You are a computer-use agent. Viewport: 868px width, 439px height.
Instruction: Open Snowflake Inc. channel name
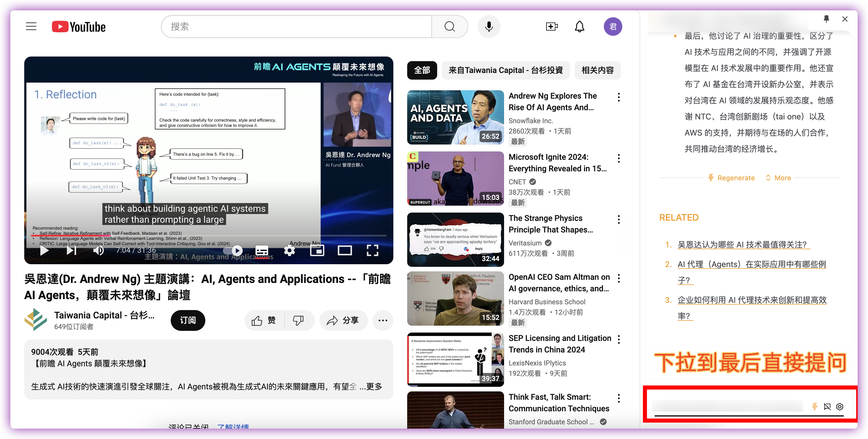tap(530, 121)
